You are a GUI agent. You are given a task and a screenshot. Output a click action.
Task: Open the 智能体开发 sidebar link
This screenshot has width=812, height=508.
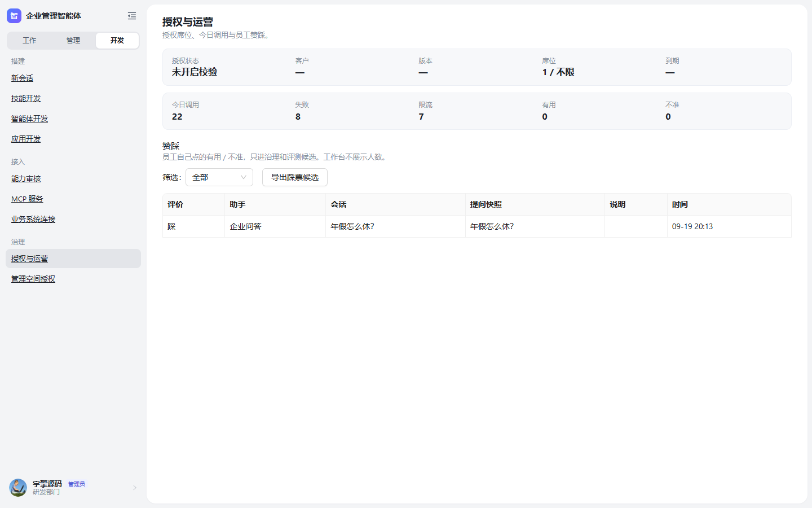coord(30,119)
